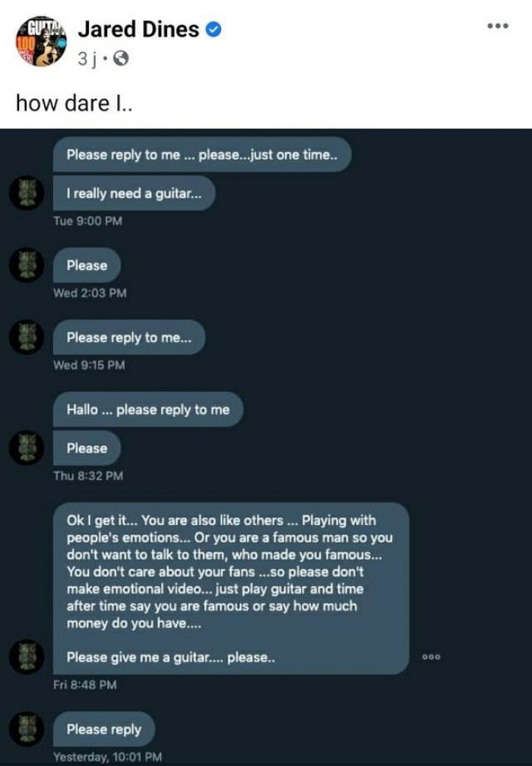The image size is (532, 766).
Task: Select the 'Please reply to me ... please...just one time..' bubble
Action: pos(201,154)
